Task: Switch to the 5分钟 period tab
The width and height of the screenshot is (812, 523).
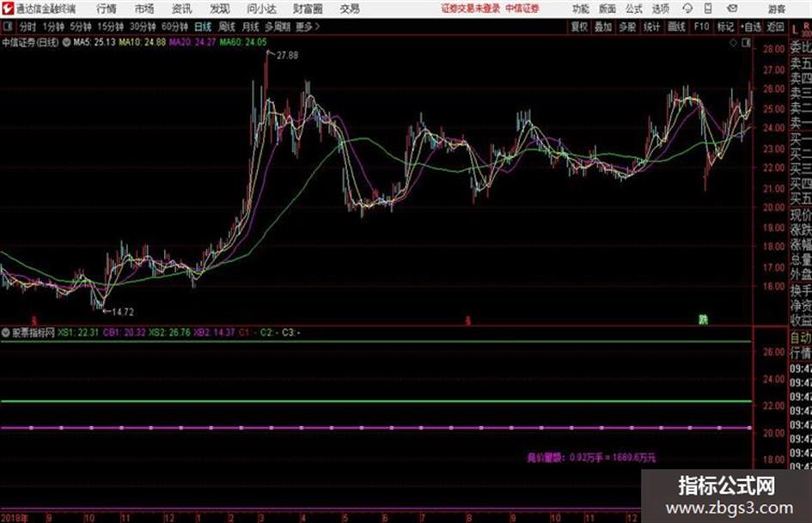Action: 80,27
